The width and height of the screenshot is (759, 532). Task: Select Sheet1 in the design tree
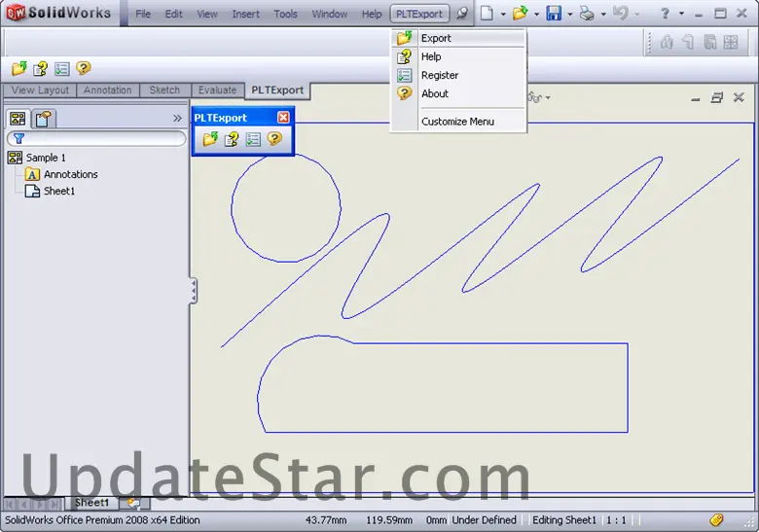59,191
